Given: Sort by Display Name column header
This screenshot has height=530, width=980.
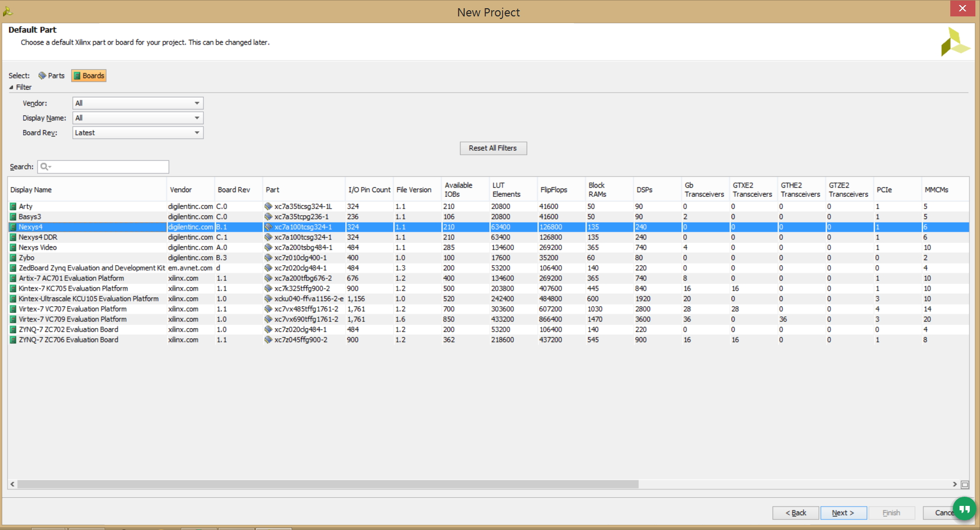Looking at the screenshot, I should coord(87,190).
